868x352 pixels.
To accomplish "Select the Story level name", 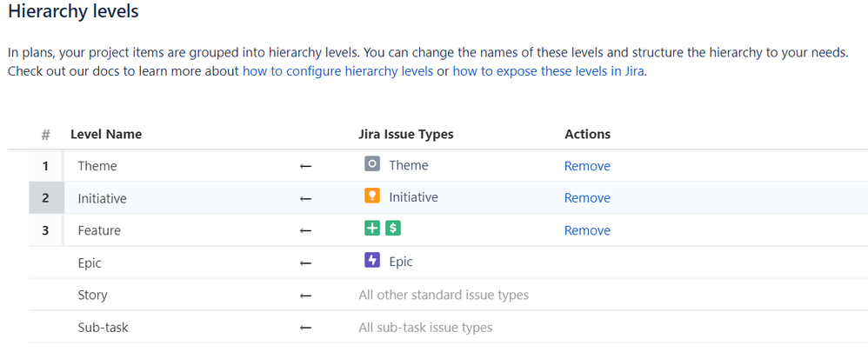I will pos(92,295).
